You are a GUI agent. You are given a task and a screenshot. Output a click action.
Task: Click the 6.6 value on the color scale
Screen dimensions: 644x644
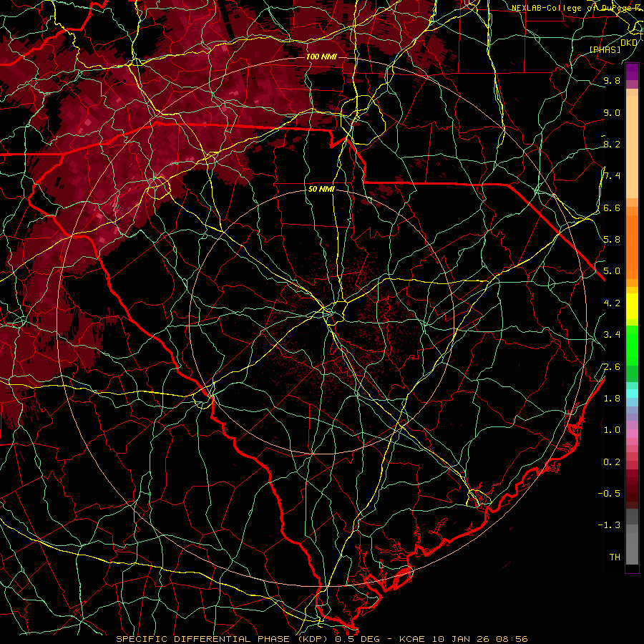(x=612, y=208)
